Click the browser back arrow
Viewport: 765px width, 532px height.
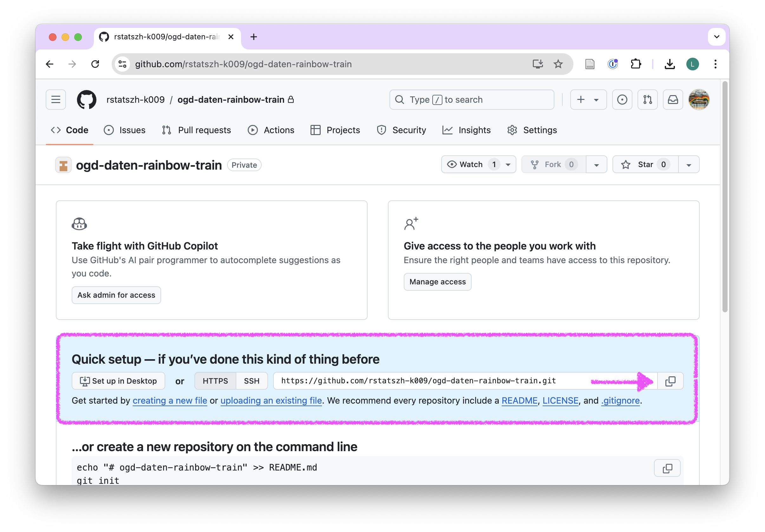pyautogui.click(x=50, y=64)
